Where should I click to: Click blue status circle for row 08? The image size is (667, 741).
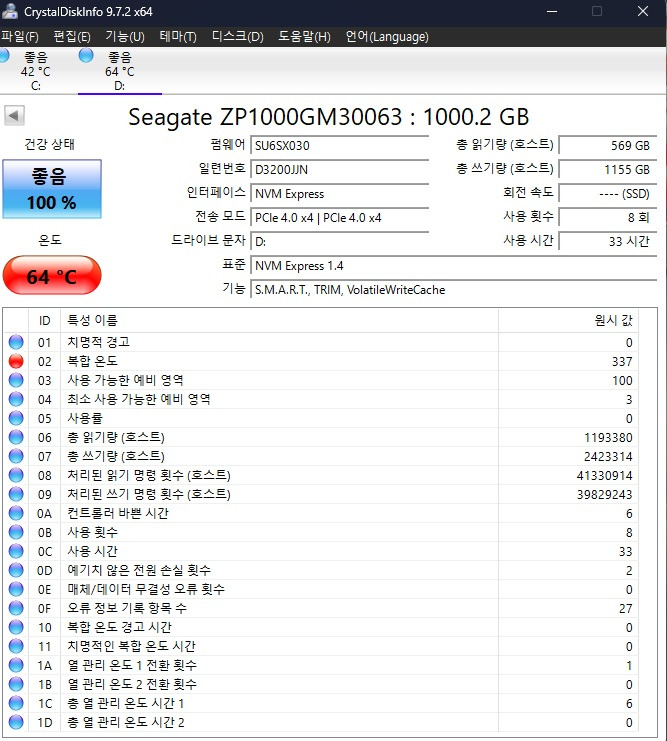click(16, 475)
